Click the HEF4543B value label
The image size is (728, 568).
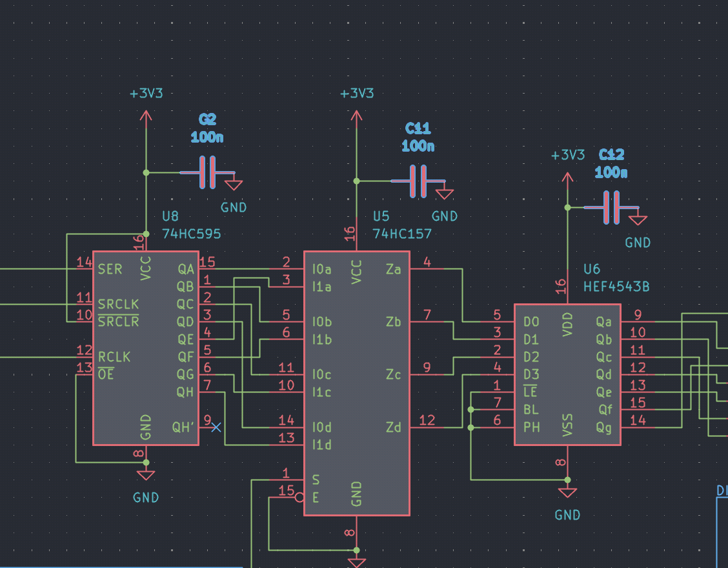[x=616, y=287]
